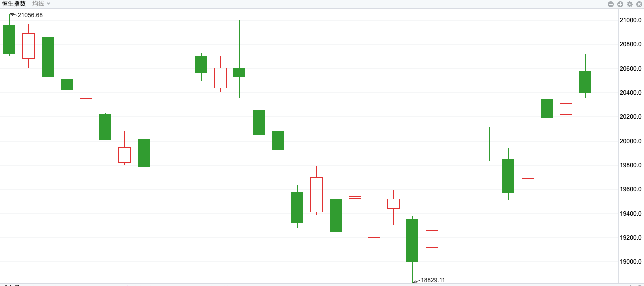Open chart settings gear icon
The width and height of the screenshot is (644, 286).
click(x=630, y=4)
